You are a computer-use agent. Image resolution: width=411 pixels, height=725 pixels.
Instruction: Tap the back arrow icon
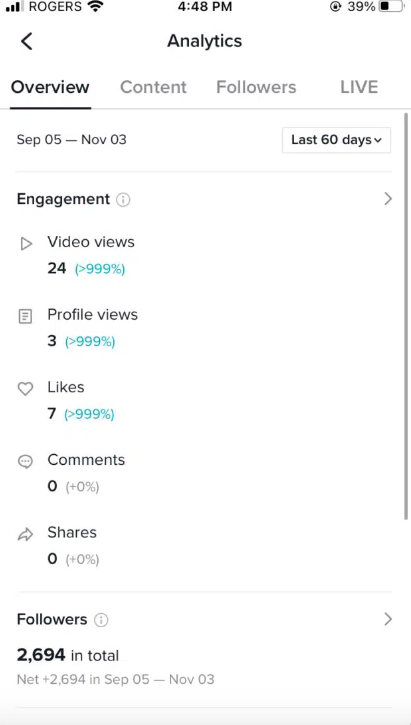click(x=27, y=41)
